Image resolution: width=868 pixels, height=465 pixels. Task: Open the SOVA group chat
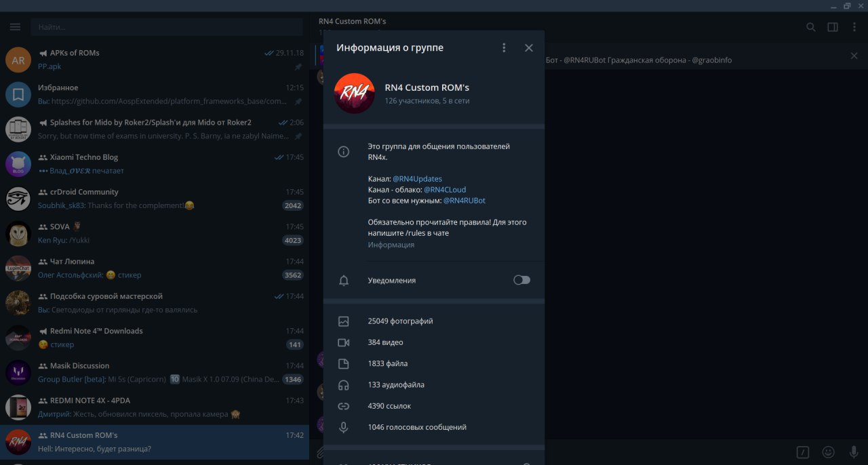click(155, 233)
